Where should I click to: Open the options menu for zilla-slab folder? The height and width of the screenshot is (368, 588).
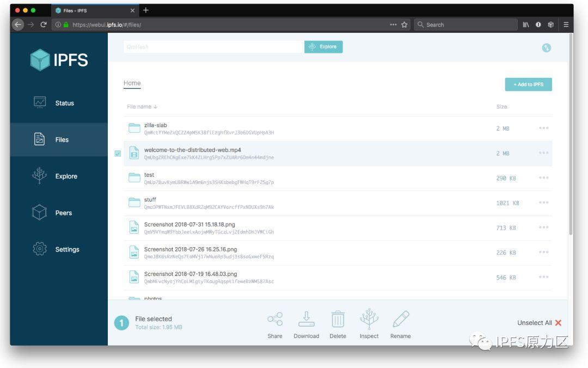[x=543, y=128]
